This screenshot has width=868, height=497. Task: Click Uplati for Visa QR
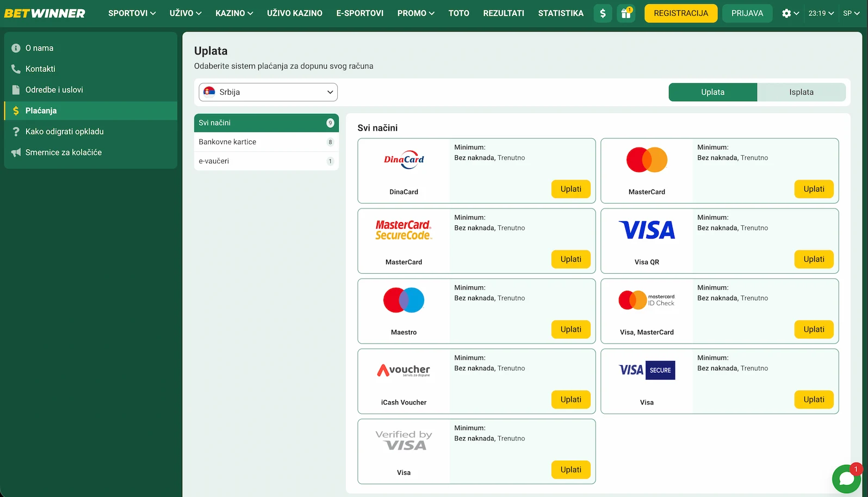814,259
